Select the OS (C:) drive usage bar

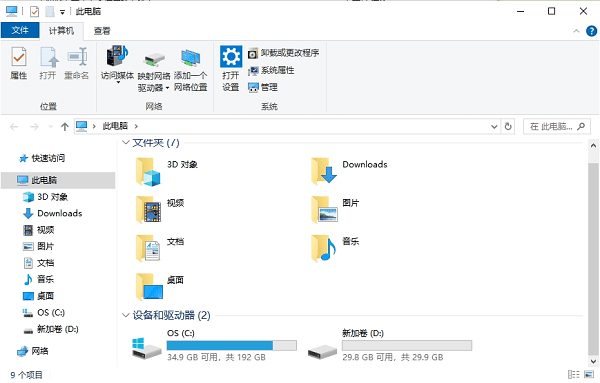pyautogui.click(x=232, y=346)
